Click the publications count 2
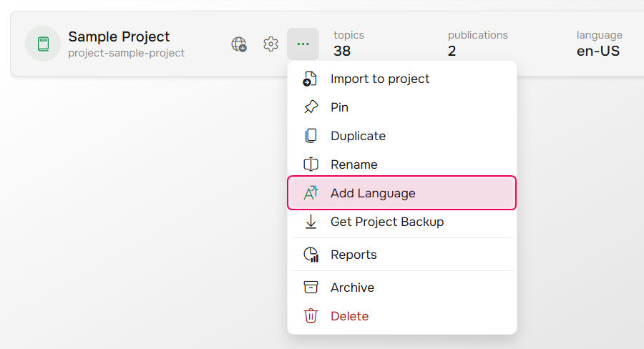This screenshot has height=349, width=644. (452, 51)
